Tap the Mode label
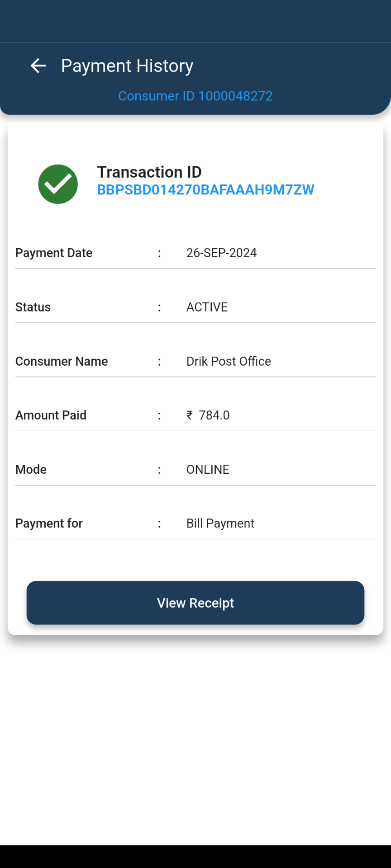The image size is (391, 868). (31, 469)
